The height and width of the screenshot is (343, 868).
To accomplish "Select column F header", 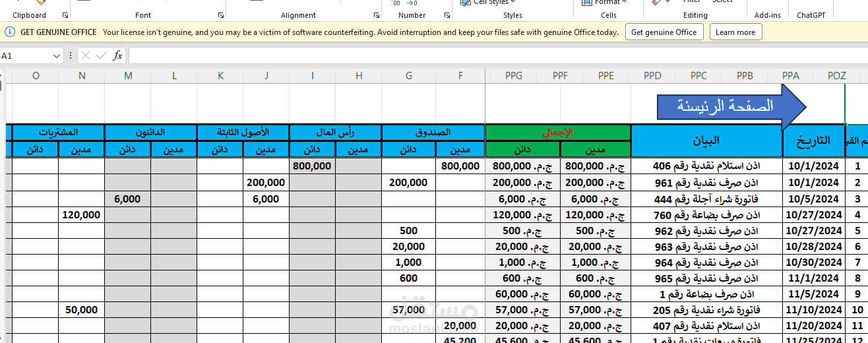I will [460, 76].
